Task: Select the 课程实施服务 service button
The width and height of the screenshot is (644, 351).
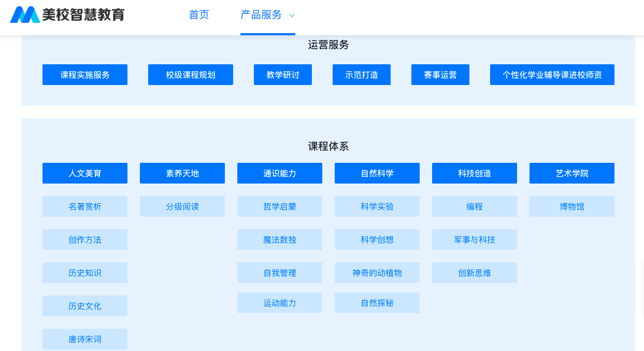Action: [x=84, y=74]
